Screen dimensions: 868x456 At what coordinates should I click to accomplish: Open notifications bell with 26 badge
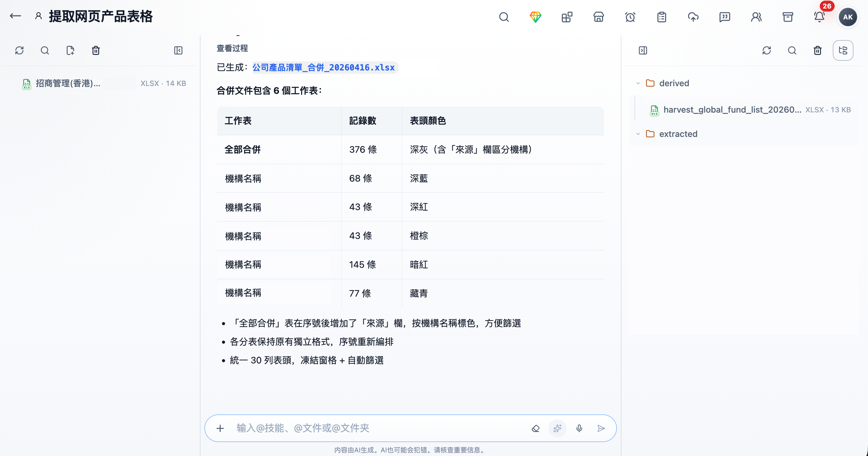coord(819,17)
